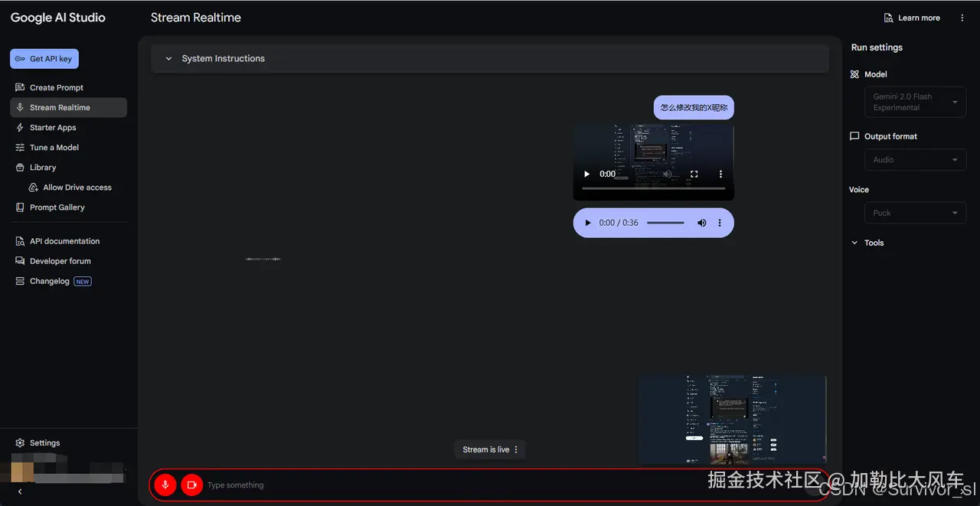Open the top-right three-dot menu

click(x=962, y=18)
